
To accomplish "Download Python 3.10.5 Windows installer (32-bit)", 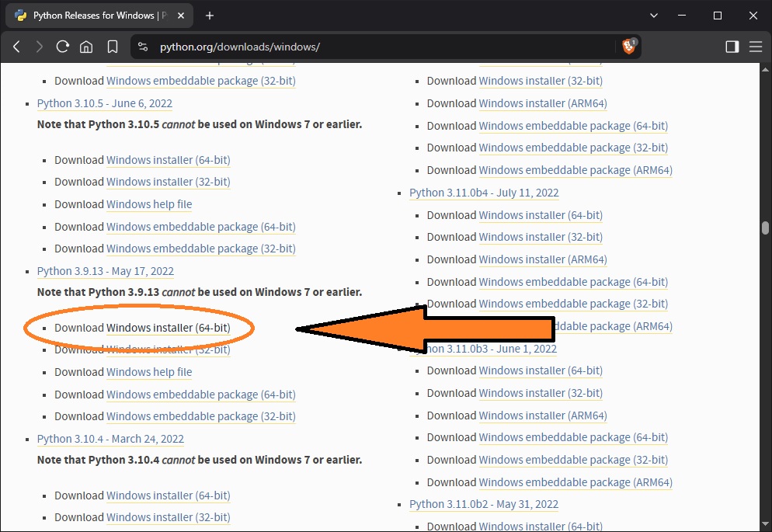I will point(169,182).
